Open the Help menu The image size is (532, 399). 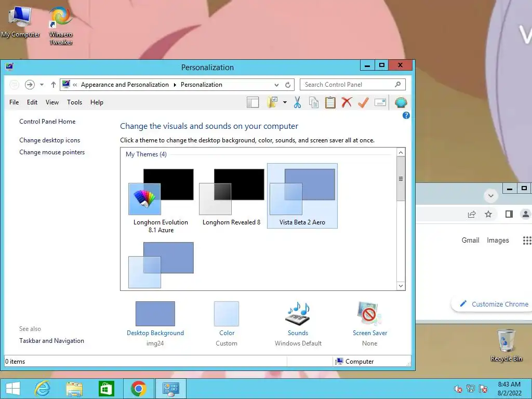[97, 102]
